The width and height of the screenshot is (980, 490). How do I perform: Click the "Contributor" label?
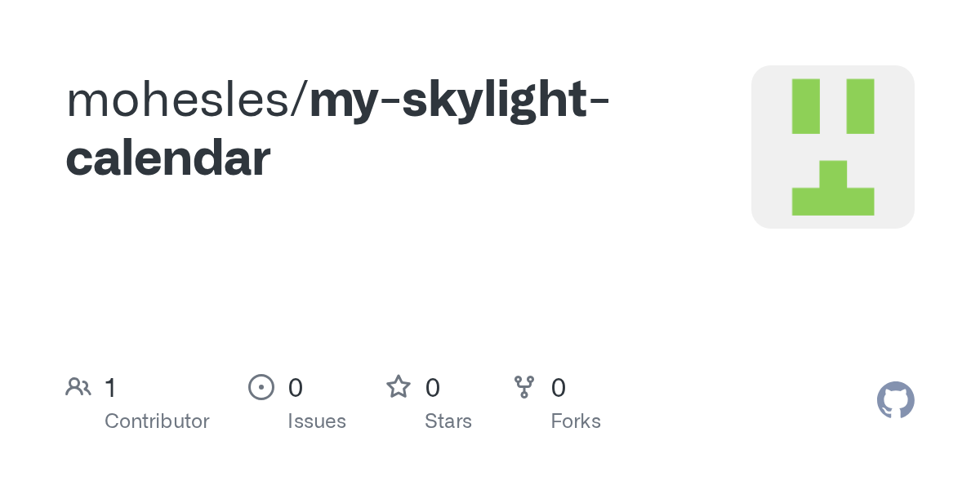tap(157, 421)
